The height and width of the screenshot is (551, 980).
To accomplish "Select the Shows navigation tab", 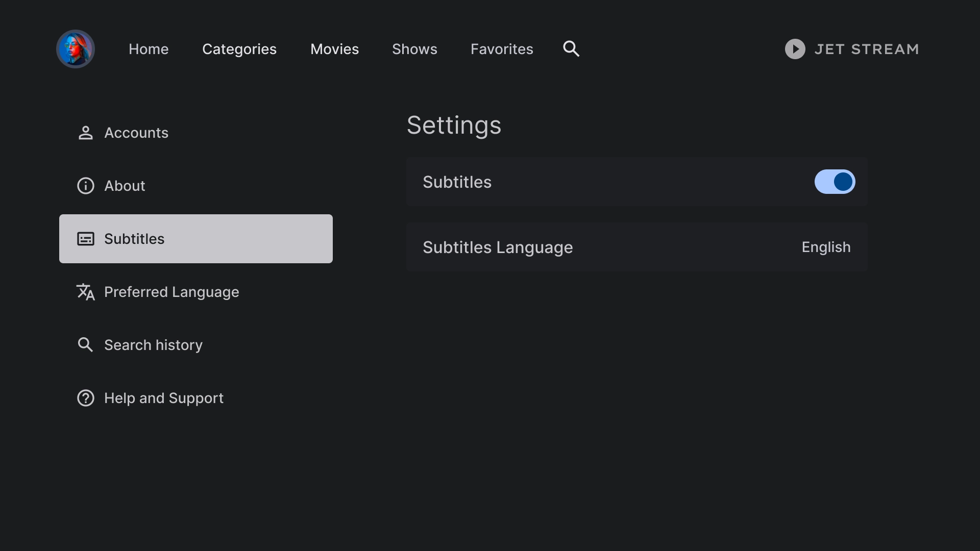I will [x=414, y=48].
